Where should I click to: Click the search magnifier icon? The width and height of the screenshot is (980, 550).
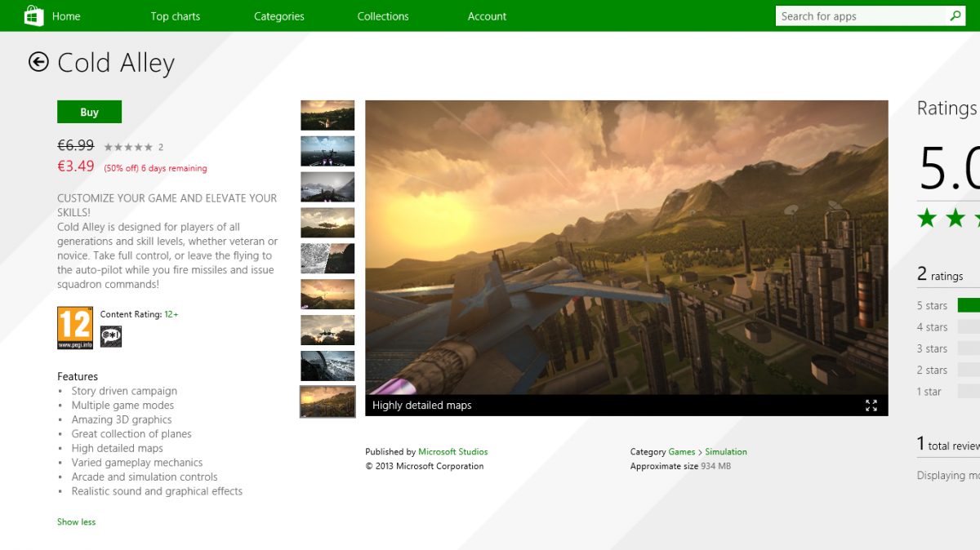pos(955,16)
